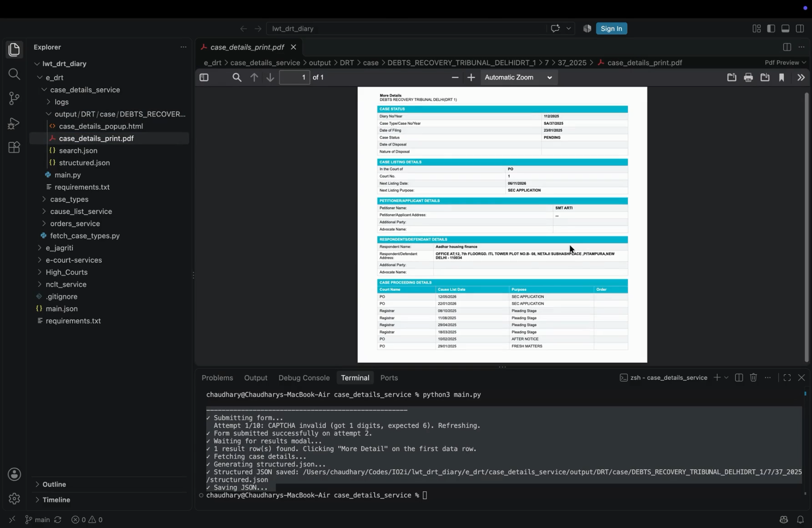
Task: Maximize the terminal panel size
Action: click(787, 377)
